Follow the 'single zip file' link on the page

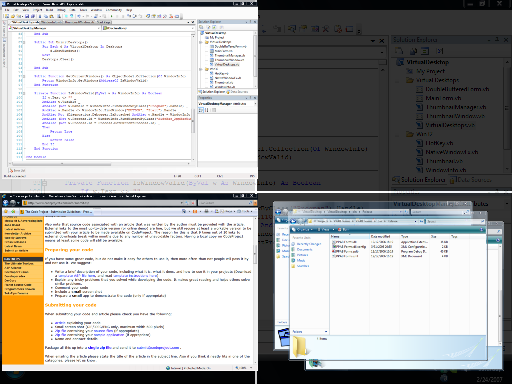99,347
